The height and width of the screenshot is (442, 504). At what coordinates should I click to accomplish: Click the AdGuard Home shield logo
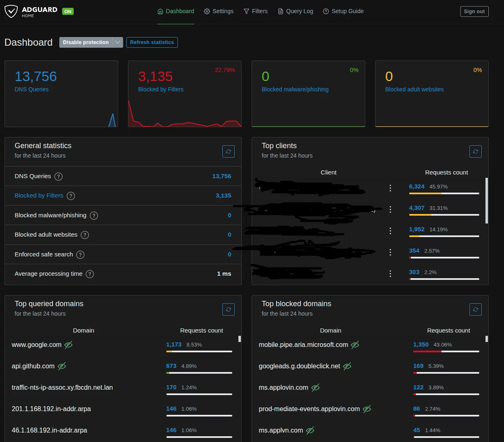tap(11, 12)
